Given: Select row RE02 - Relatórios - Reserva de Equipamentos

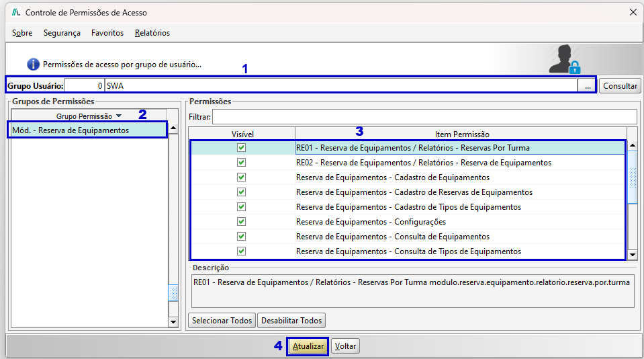Looking at the screenshot, I should pyautogui.click(x=408, y=163).
